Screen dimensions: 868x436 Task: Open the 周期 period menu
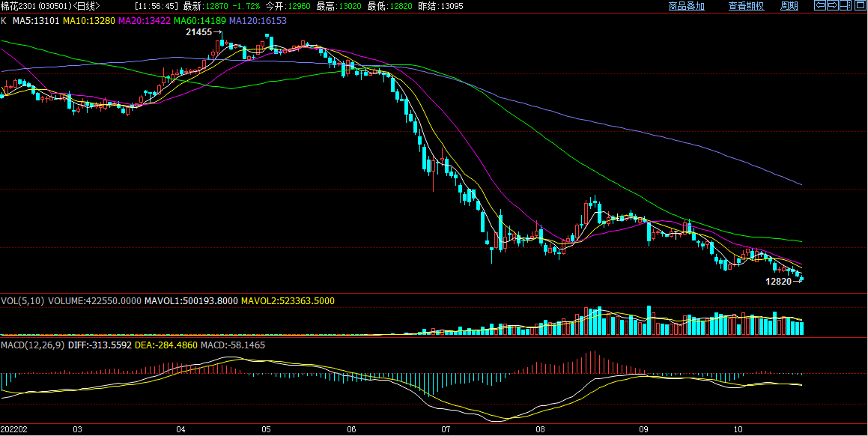[789, 6]
